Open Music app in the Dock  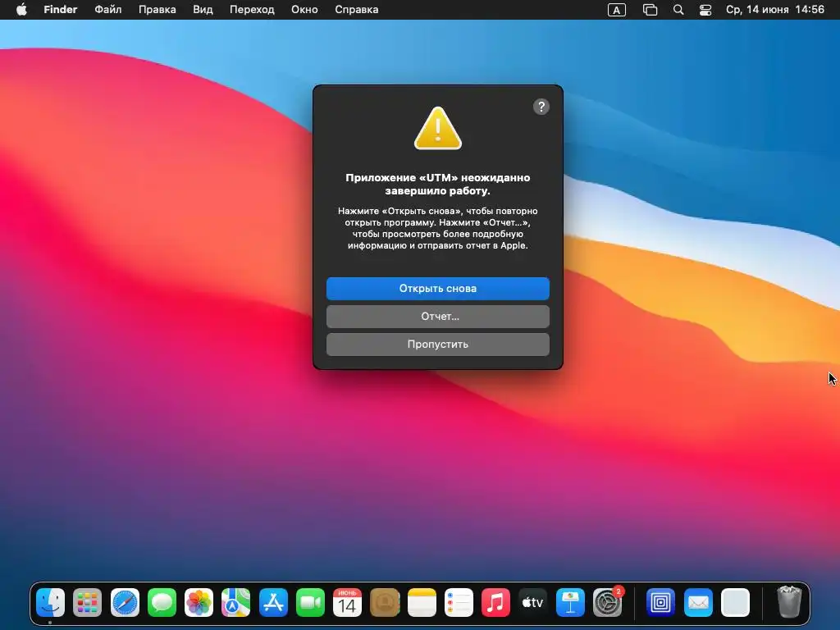click(495, 602)
